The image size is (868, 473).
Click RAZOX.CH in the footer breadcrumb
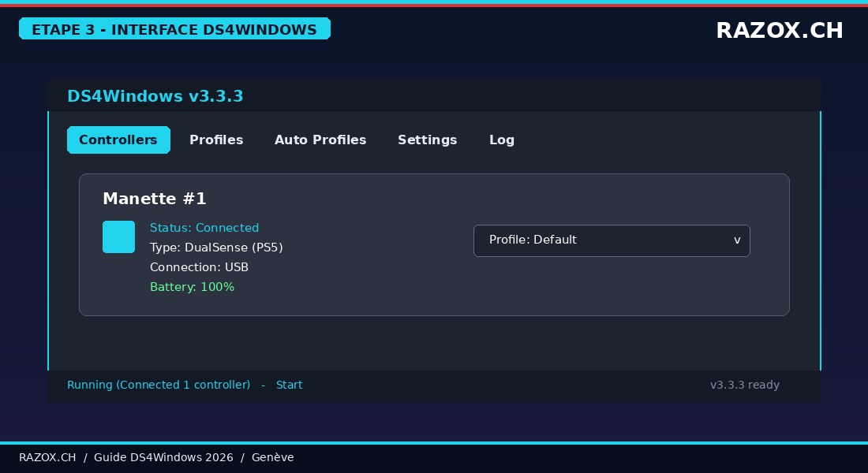pyautogui.click(x=47, y=457)
